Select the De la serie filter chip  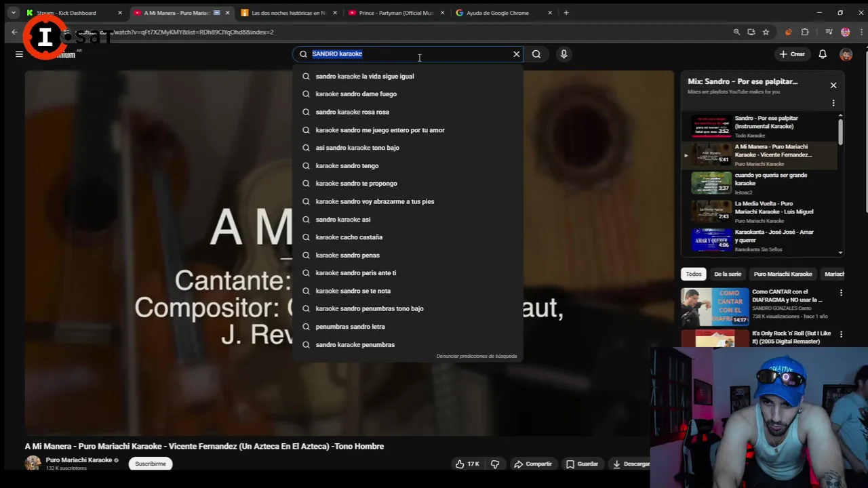coord(728,274)
